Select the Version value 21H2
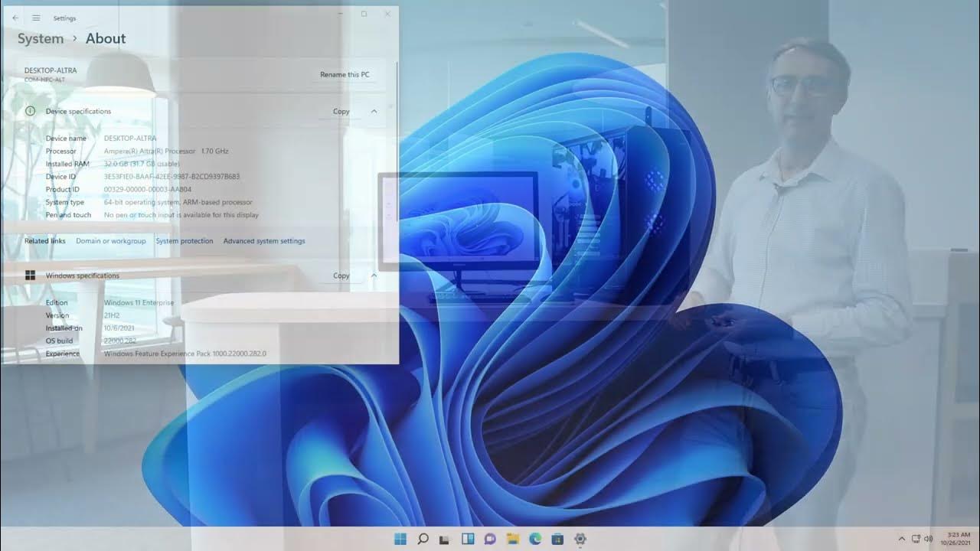 coord(112,315)
